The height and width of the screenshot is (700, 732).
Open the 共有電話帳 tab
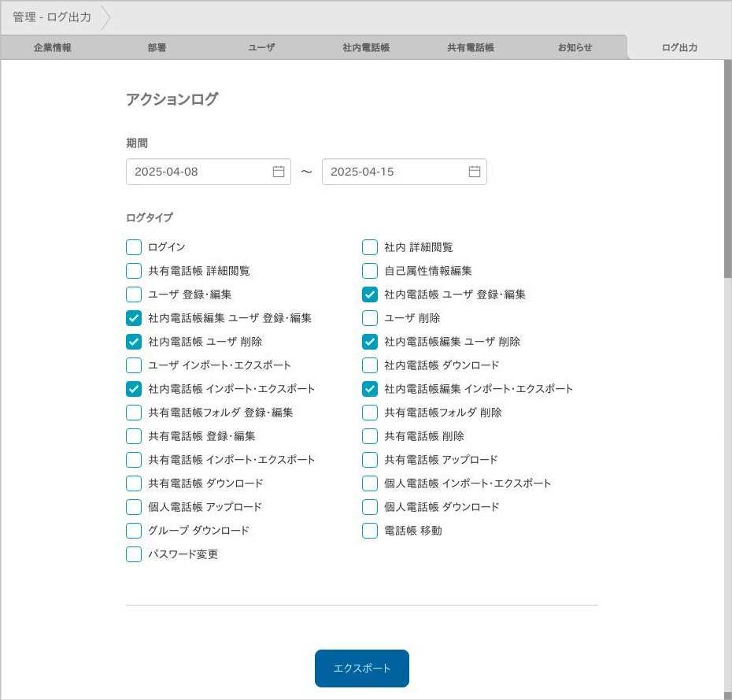point(471,47)
